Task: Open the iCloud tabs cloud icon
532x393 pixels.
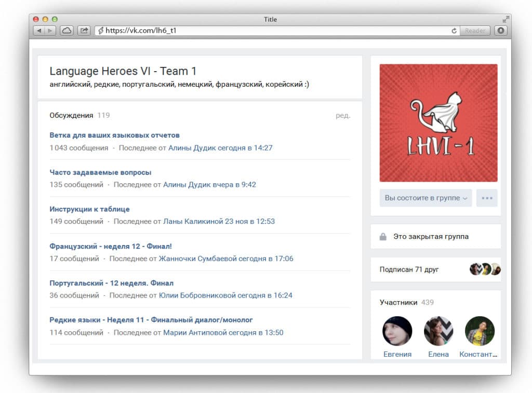Action: tap(67, 31)
